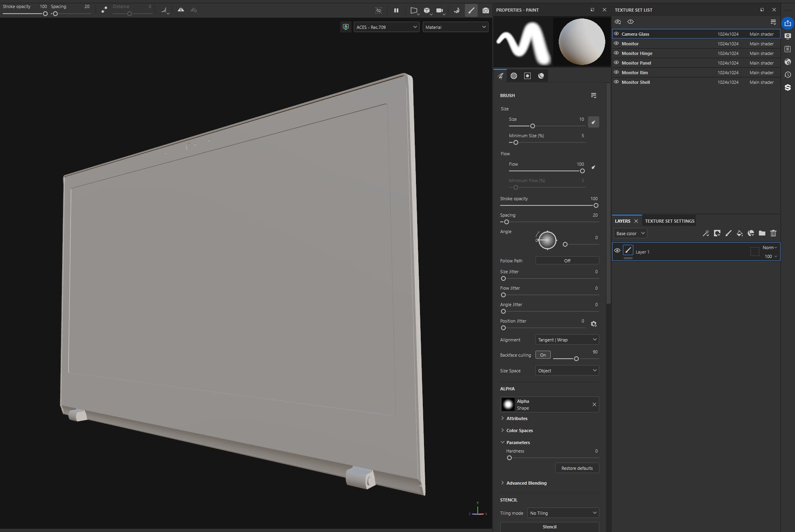This screenshot has width=795, height=532.
Task: Open Iray rendering mode camera icon
Action: tap(485, 10)
